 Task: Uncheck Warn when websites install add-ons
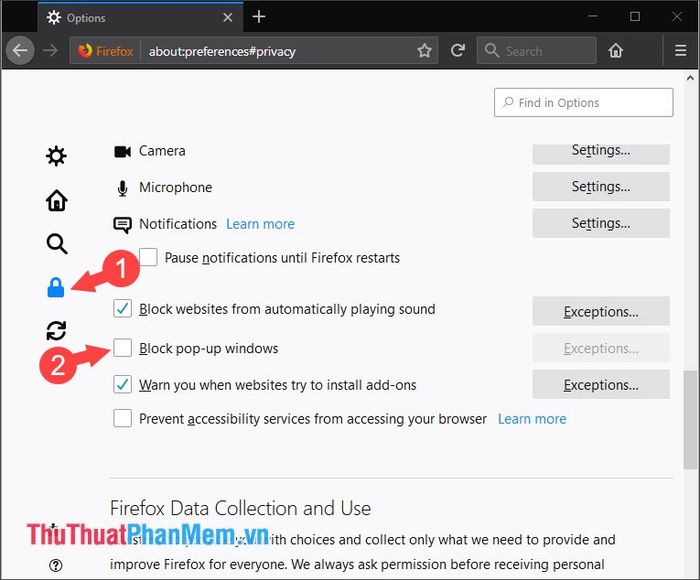point(122,384)
